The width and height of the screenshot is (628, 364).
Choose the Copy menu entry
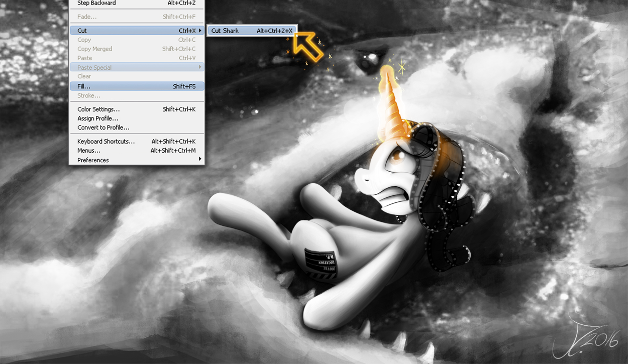pos(137,40)
